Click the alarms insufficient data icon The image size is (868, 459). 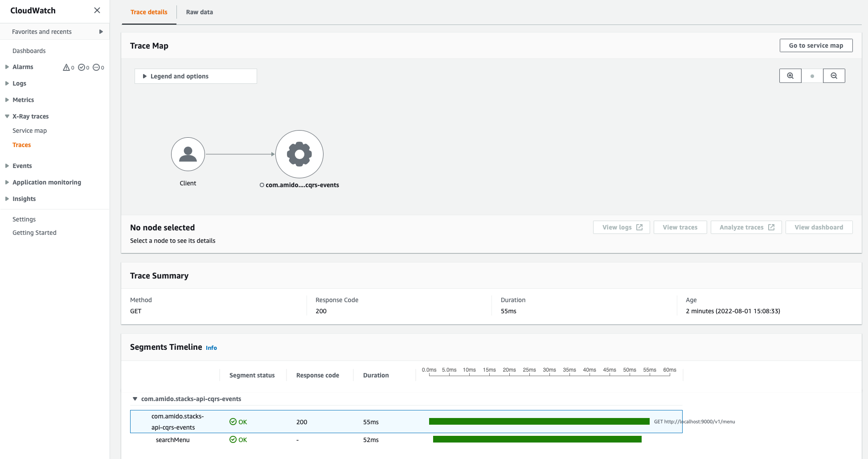(x=96, y=67)
